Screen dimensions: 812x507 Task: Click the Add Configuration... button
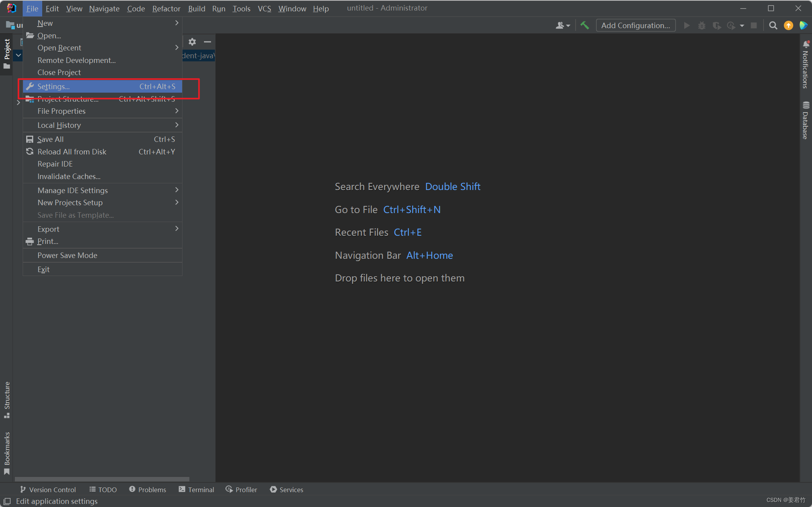[x=635, y=25]
